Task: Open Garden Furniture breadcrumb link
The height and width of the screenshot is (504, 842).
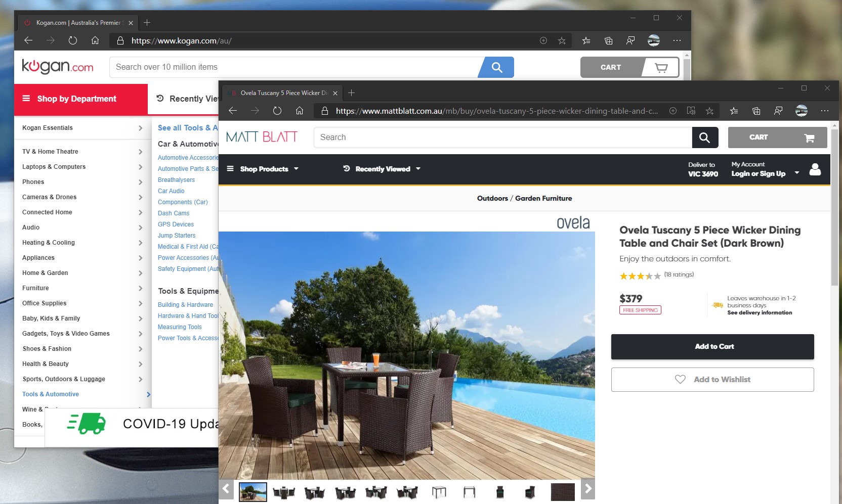Action: (x=543, y=199)
